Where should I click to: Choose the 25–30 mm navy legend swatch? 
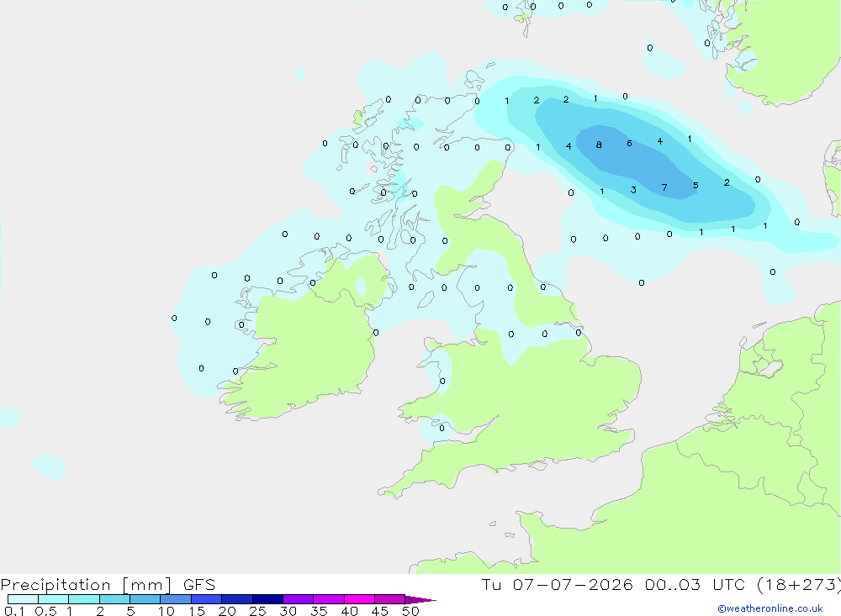tap(267, 599)
